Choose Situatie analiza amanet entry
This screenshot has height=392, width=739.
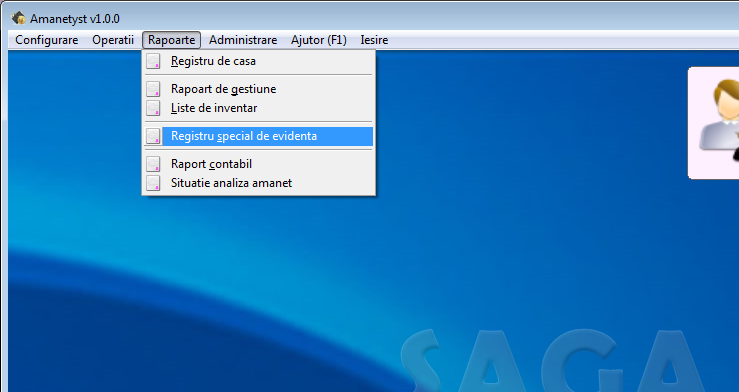point(259,183)
